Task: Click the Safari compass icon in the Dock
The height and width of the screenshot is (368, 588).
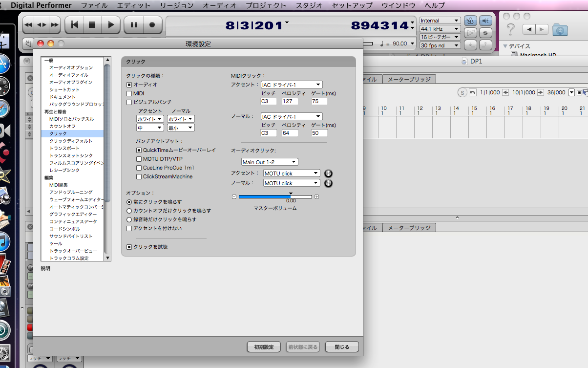Action: click(x=4, y=108)
